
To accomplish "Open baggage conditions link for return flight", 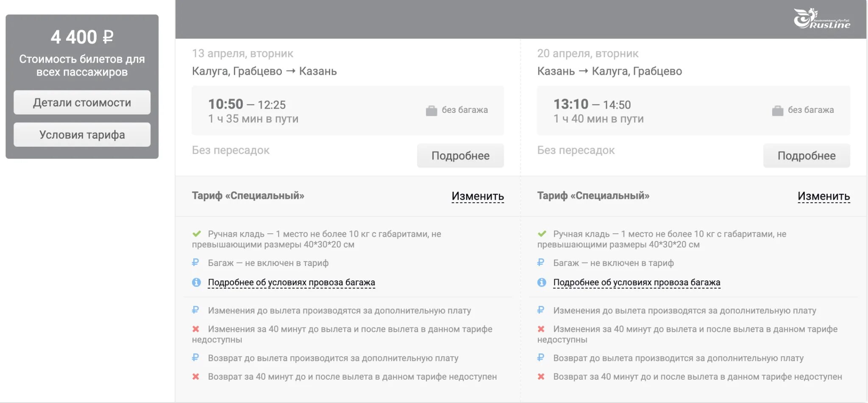I will [x=637, y=283].
